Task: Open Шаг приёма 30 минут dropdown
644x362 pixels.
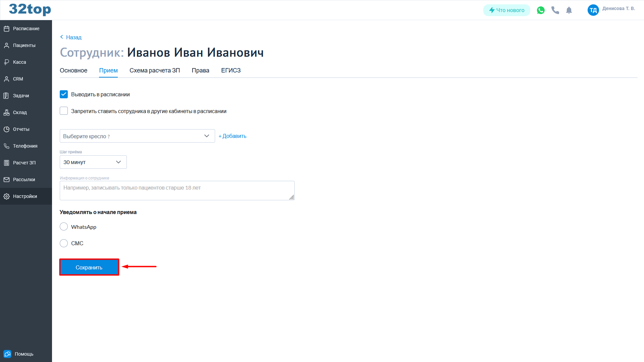Action: tap(93, 162)
